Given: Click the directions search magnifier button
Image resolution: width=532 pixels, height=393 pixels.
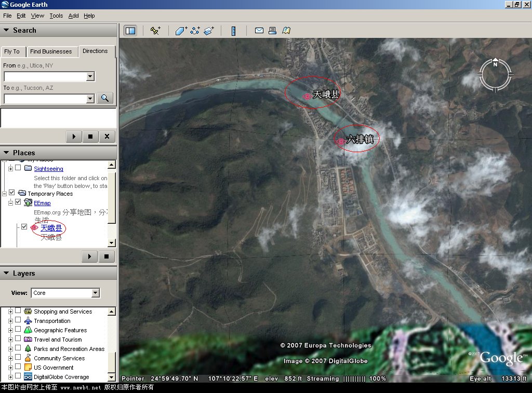Looking at the screenshot, I should point(105,98).
